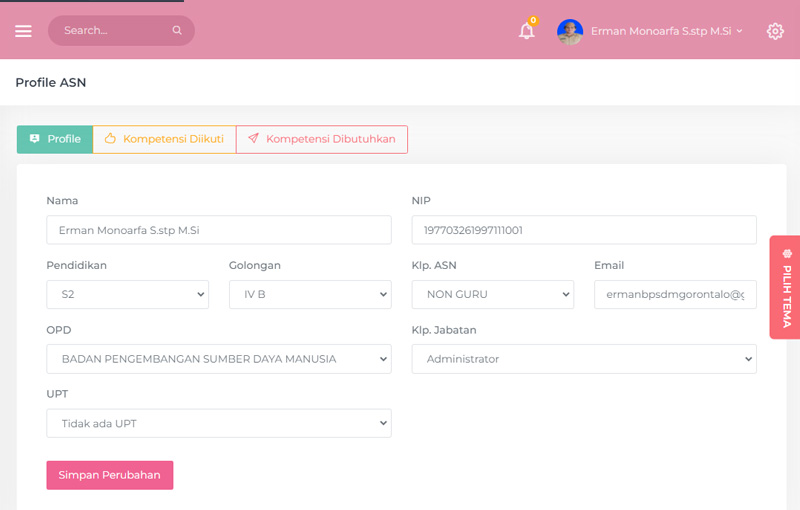Screen dimensions: 800x510
Task: Switch to the Profile tab
Action: pos(55,139)
